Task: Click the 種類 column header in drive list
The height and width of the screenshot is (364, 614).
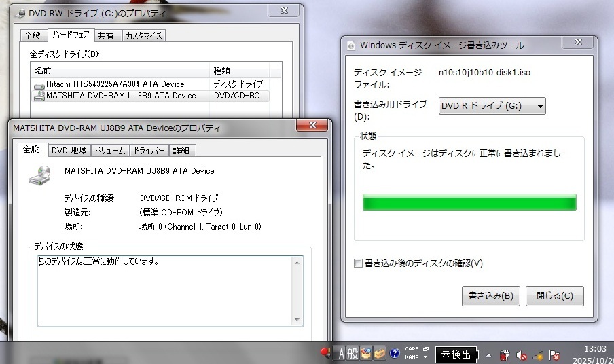Action: [x=239, y=71]
